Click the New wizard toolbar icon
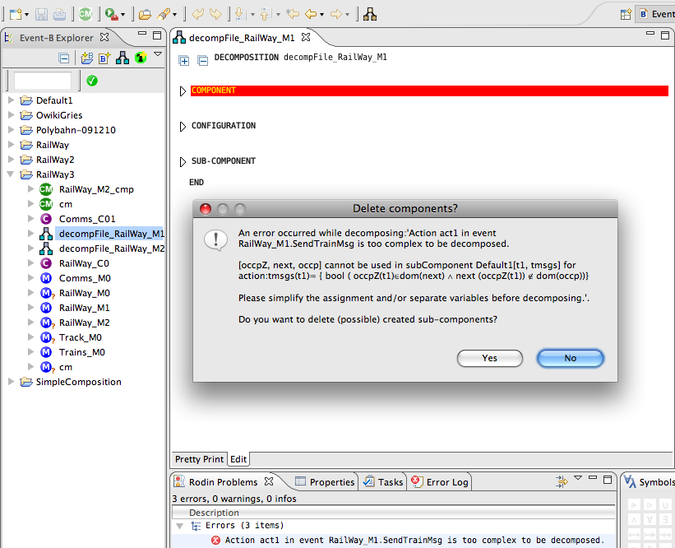This screenshot has height=548, width=675. coord(17,14)
